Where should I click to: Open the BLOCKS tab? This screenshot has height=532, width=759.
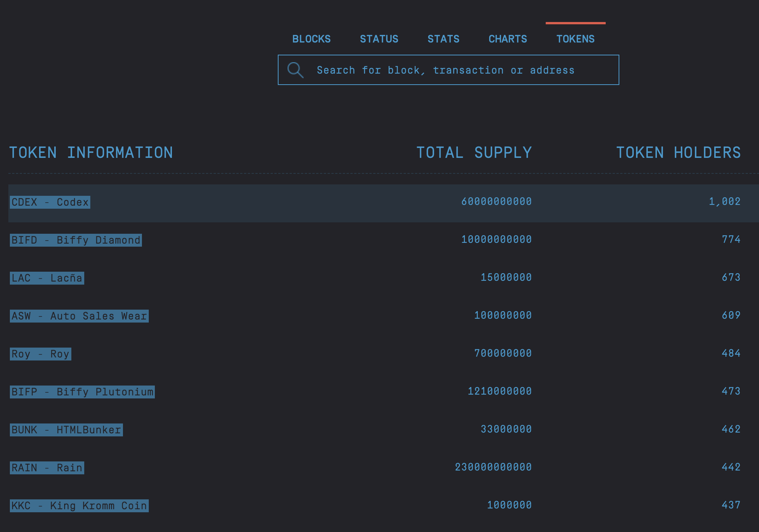pos(311,39)
